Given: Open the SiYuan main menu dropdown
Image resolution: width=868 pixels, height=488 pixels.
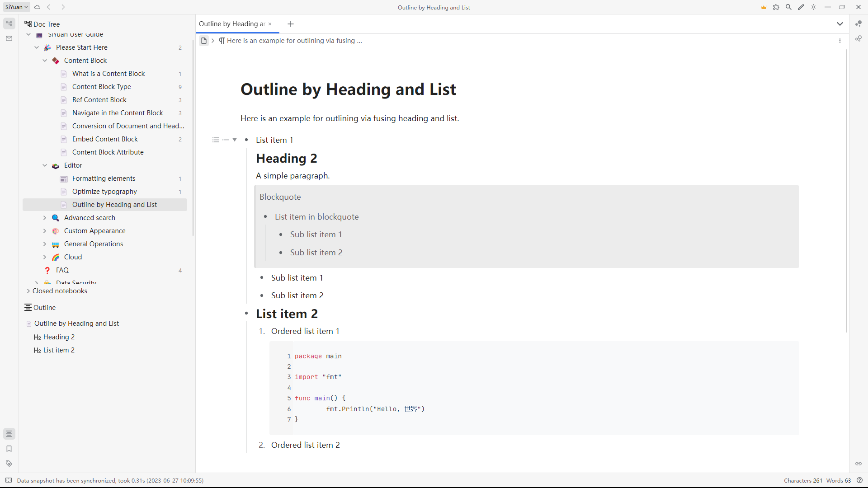Looking at the screenshot, I should 17,7.
